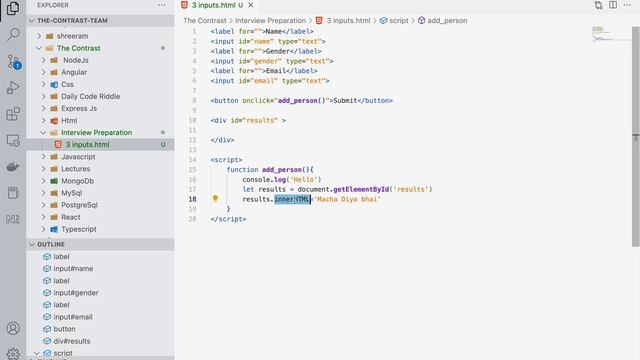Select button symbol in outline
The image size is (640, 360).
point(100,329)
